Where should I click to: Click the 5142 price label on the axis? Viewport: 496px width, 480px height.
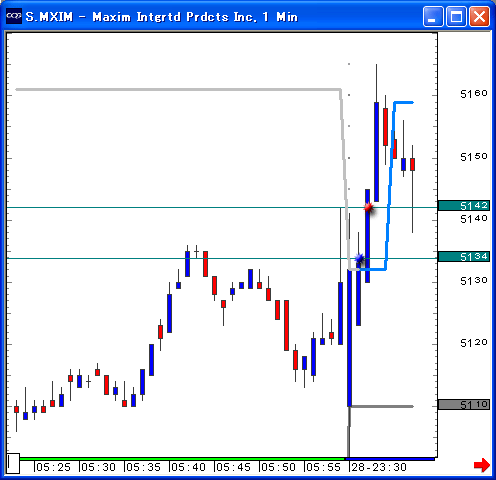[x=464, y=206]
